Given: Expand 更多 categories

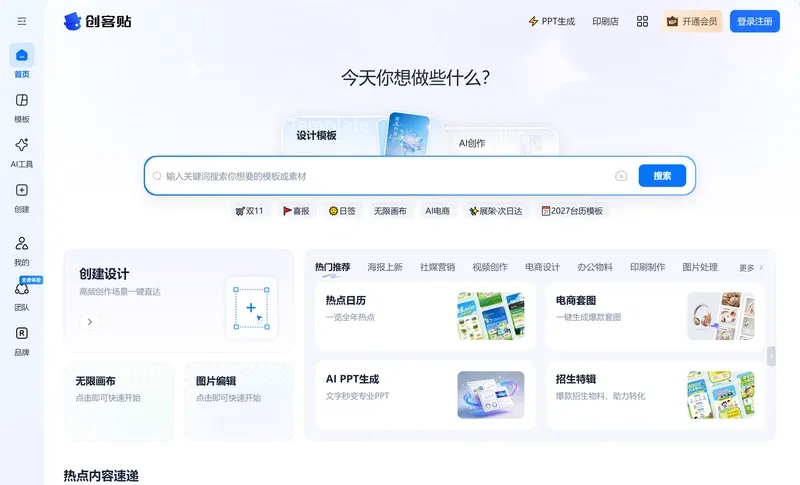Looking at the screenshot, I should click(751, 268).
